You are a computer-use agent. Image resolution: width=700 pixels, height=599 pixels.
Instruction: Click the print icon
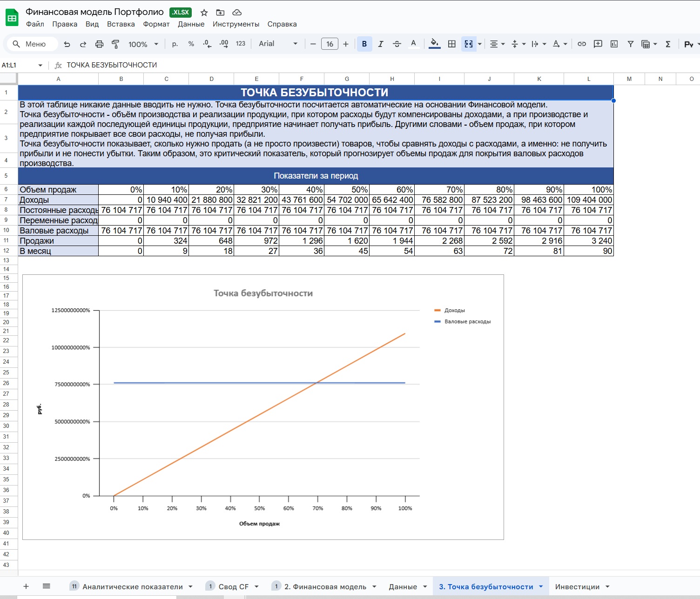tap(99, 44)
